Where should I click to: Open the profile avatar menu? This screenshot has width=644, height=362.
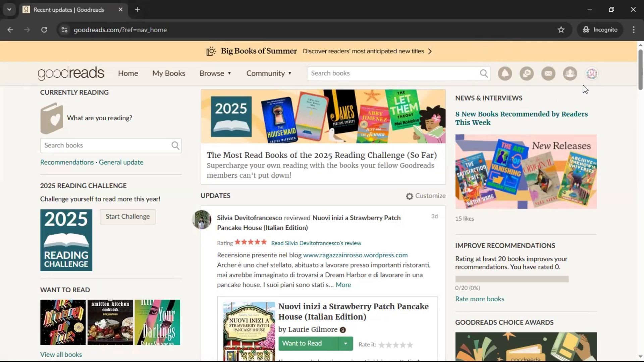[x=592, y=73]
